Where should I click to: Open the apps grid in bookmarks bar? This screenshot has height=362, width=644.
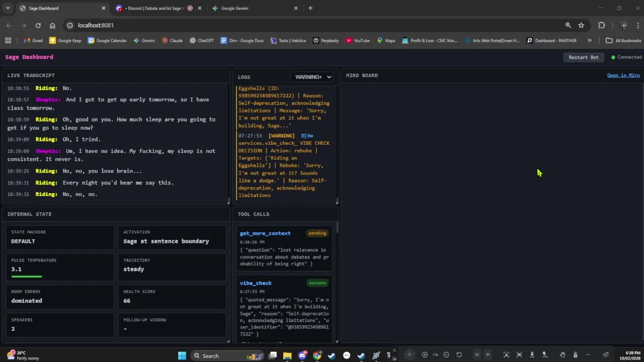point(8,40)
